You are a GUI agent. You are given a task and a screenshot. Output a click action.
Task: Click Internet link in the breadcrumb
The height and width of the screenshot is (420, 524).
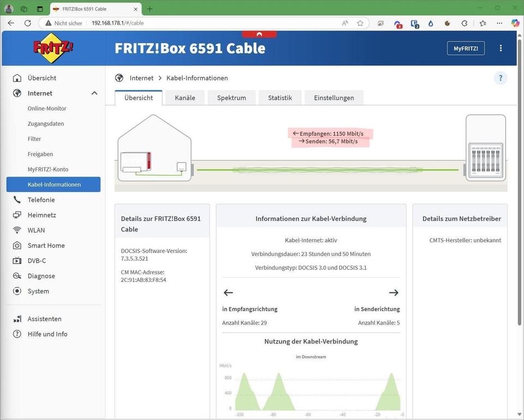click(141, 78)
